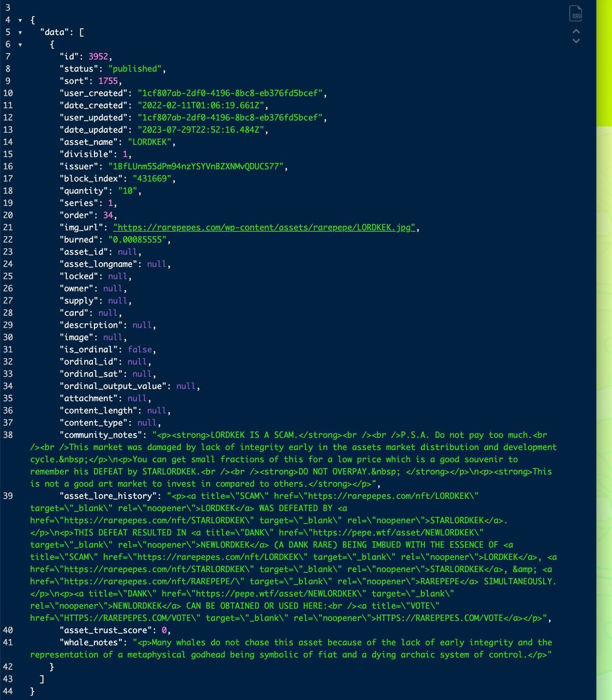
Task: Click the "attachment" key
Action: point(89,399)
